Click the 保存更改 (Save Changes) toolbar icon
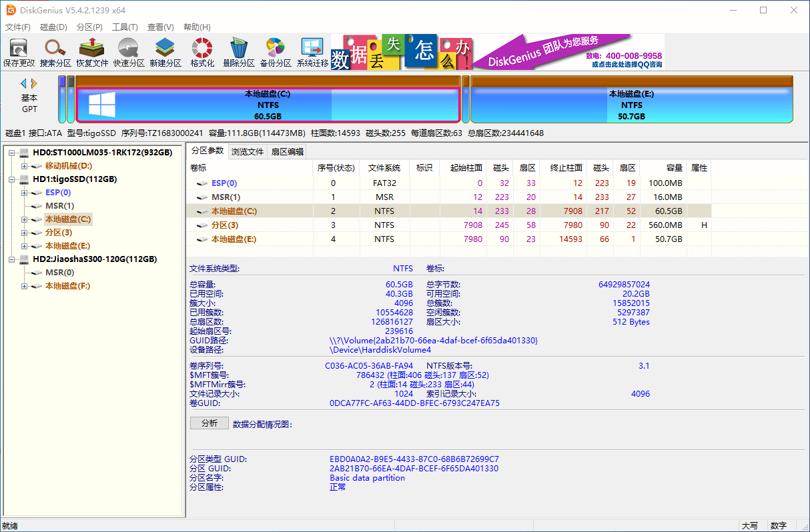Screen dimensions: 810x532 point(19,52)
